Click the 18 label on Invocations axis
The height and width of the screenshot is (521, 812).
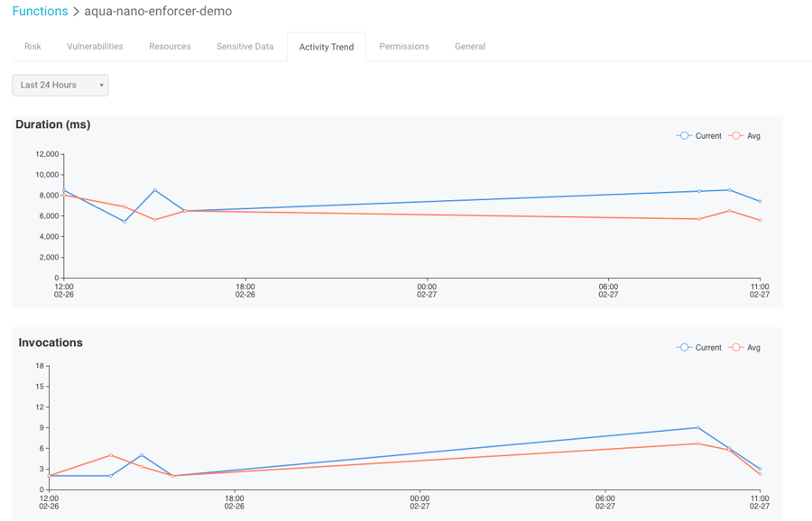click(x=40, y=366)
